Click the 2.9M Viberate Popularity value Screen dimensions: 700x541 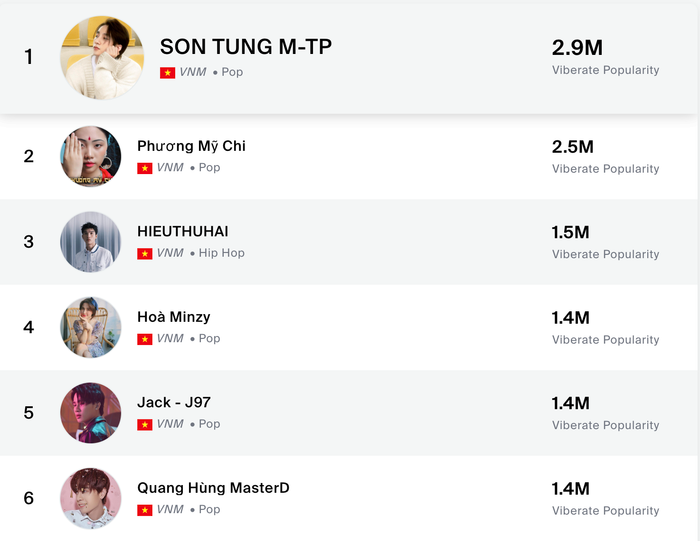pos(577,48)
